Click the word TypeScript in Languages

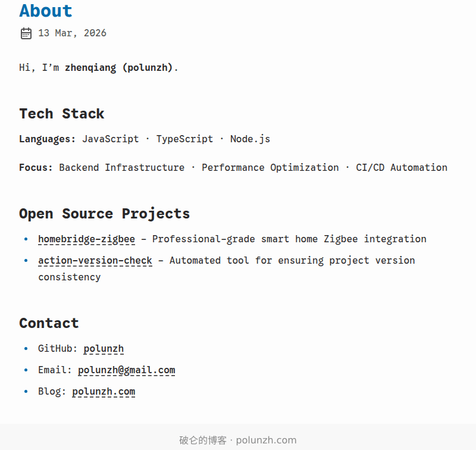(x=184, y=139)
